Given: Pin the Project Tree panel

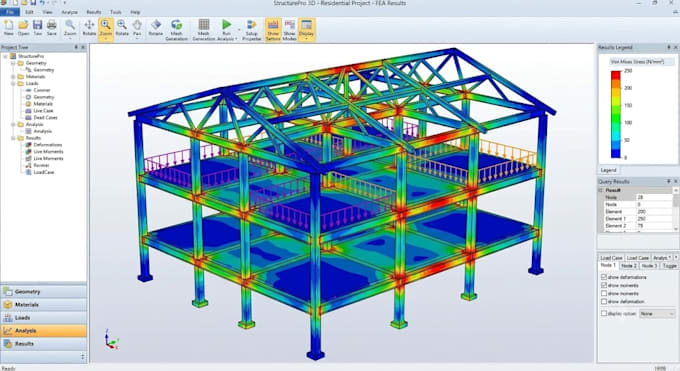Looking at the screenshot, I should tap(76, 47).
